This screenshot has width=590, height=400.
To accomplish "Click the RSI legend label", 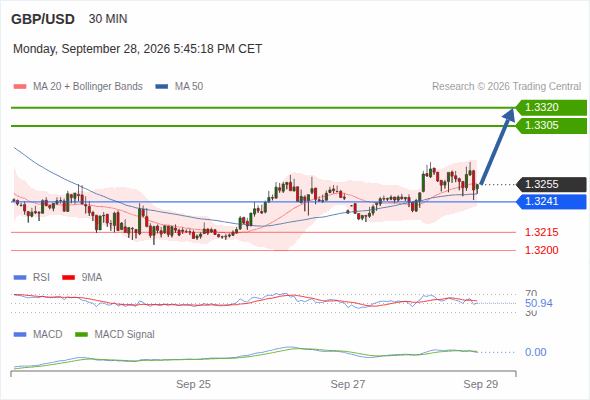I will click(x=41, y=278).
